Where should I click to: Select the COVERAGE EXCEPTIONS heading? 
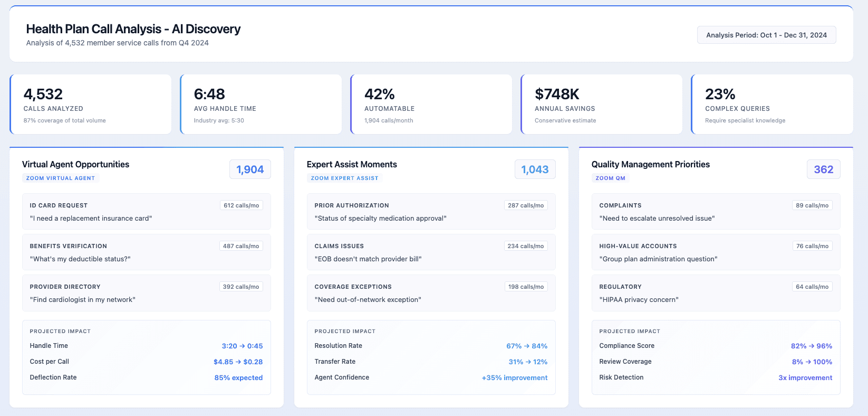point(353,287)
